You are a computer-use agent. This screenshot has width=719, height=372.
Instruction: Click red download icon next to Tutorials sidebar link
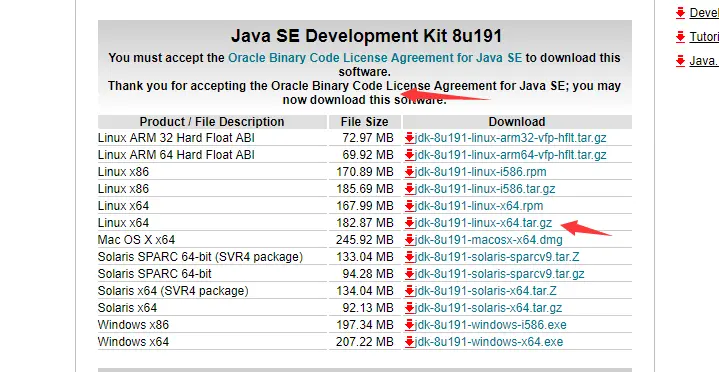[680, 37]
